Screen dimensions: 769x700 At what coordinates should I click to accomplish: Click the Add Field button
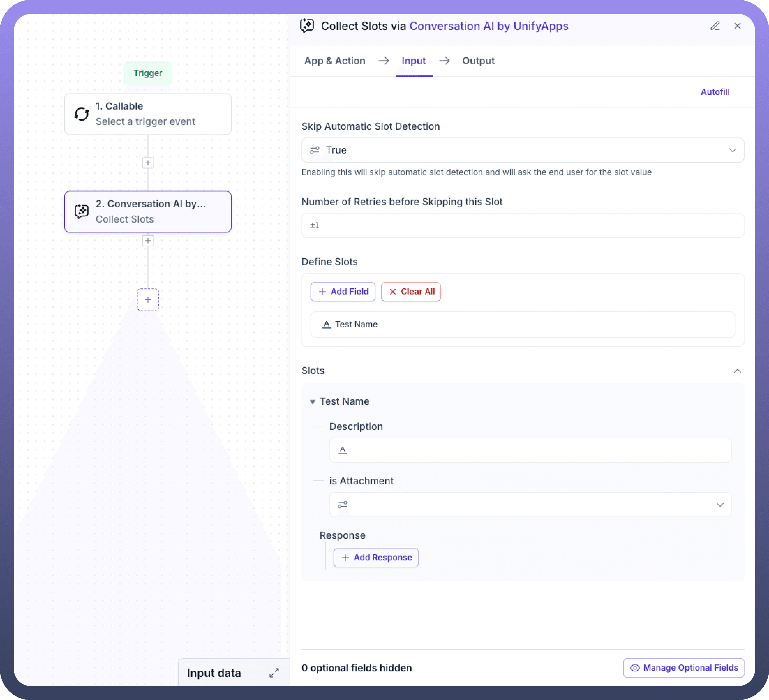pos(343,291)
